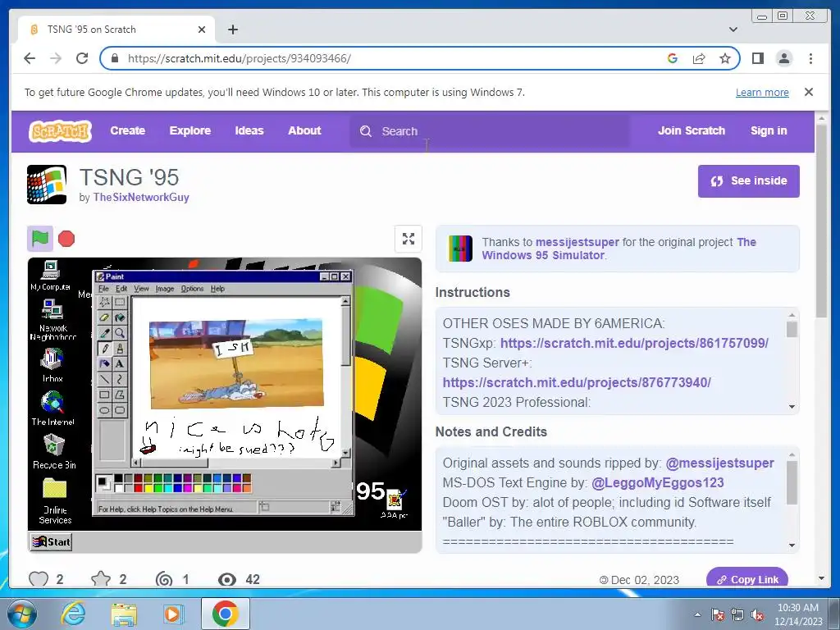Love this project with the heart icon
The height and width of the screenshot is (630, 840).
(39, 579)
